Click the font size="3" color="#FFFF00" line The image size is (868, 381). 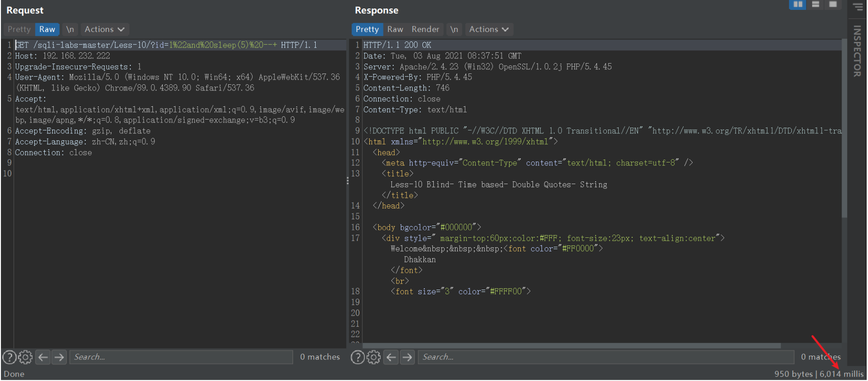point(461,292)
